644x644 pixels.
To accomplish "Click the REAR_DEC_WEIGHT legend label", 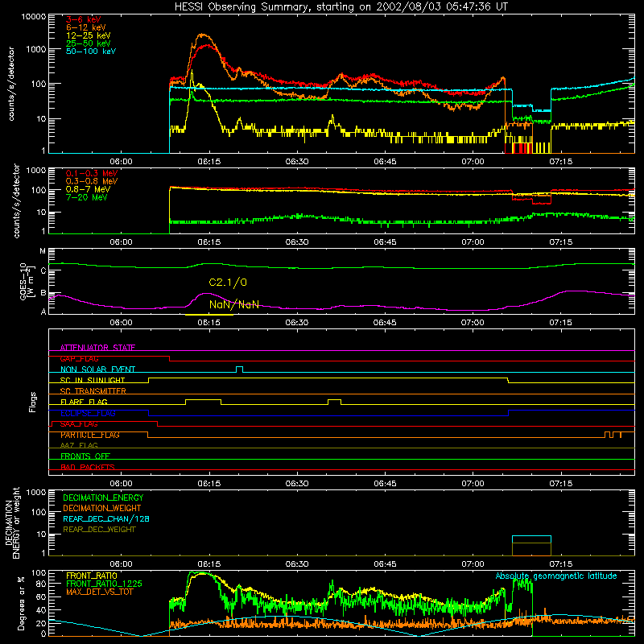I will [99, 530].
